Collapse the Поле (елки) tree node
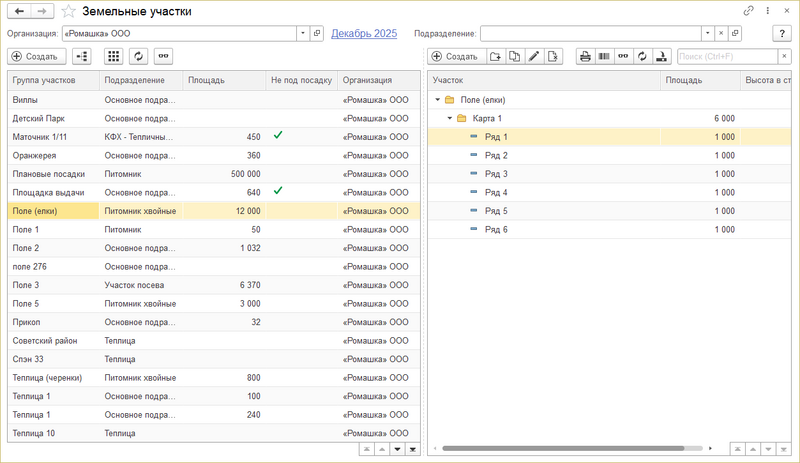The image size is (800, 463). 437,100
